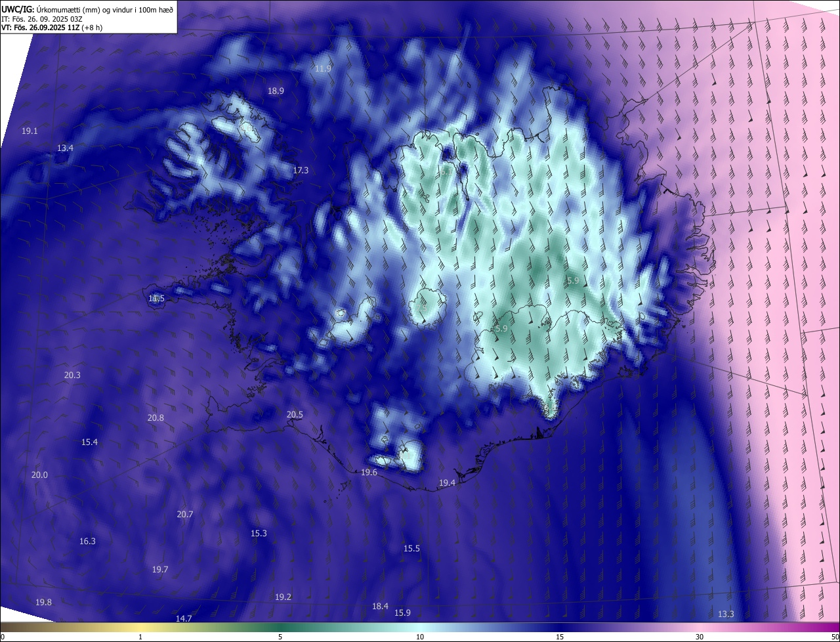Click the 17.3 value on the map
Image resolution: width=840 pixels, height=642 pixels.
(300, 171)
